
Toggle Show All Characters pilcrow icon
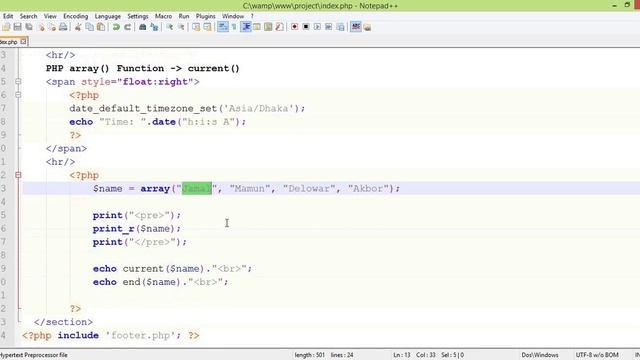click(234, 27)
